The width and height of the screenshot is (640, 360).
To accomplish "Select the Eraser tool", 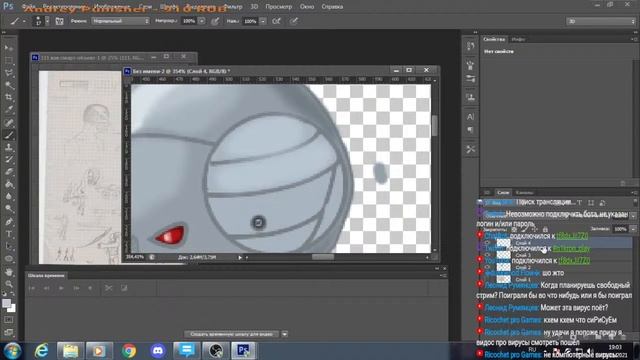I will pyautogui.click(x=9, y=171).
